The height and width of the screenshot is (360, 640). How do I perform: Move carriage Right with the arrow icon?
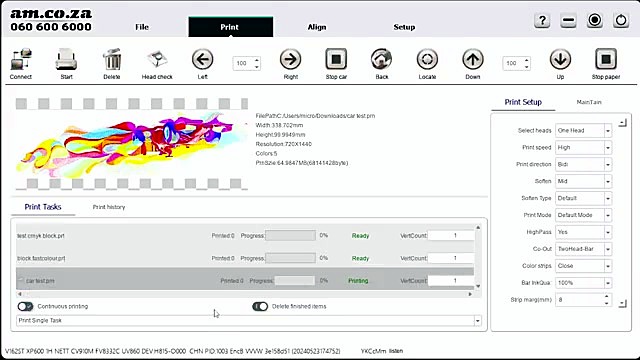pos(291,60)
